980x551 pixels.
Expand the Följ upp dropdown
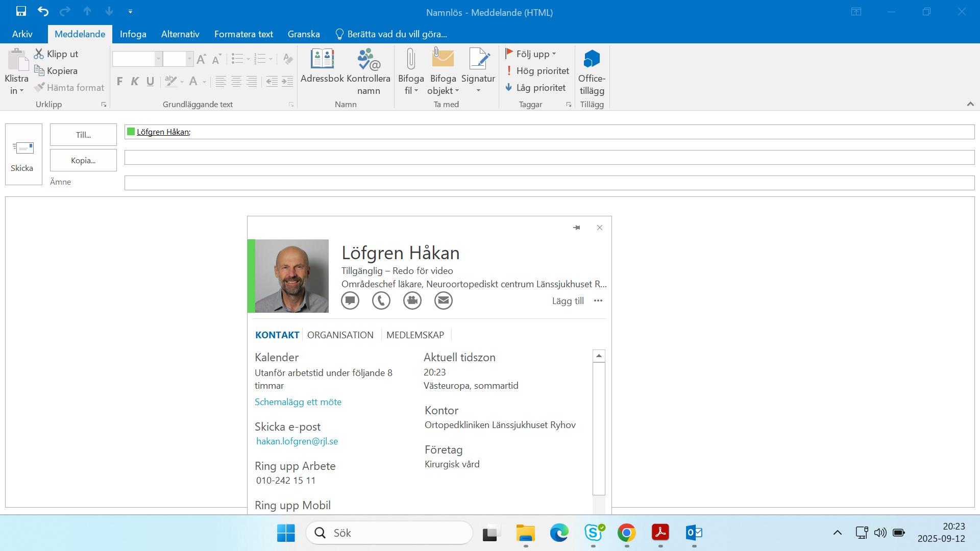531,54
